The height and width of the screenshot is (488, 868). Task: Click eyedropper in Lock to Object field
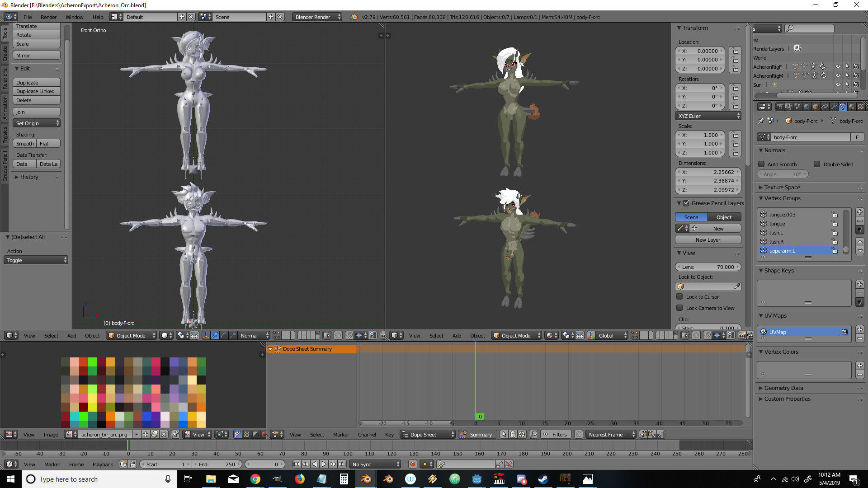click(737, 286)
